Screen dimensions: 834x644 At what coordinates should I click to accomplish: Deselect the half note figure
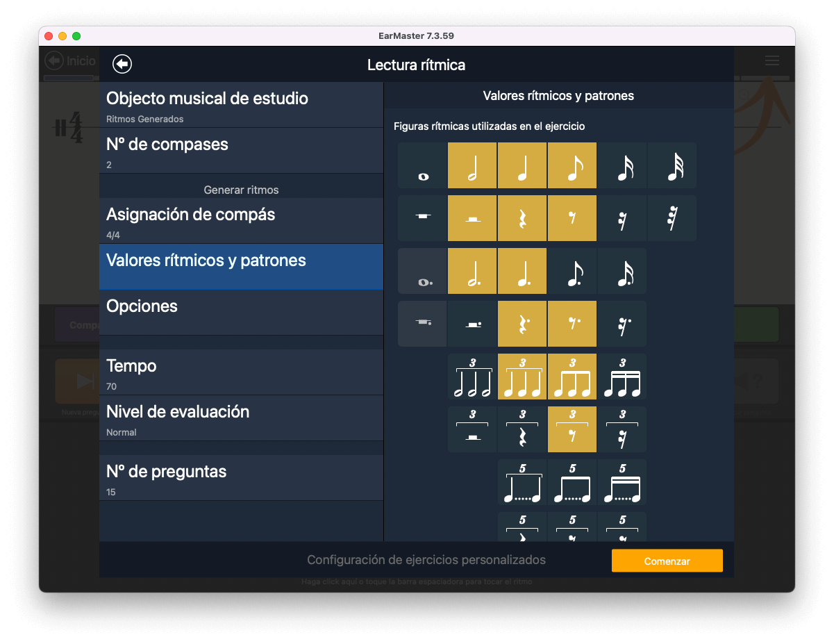pyautogui.click(x=472, y=165)
